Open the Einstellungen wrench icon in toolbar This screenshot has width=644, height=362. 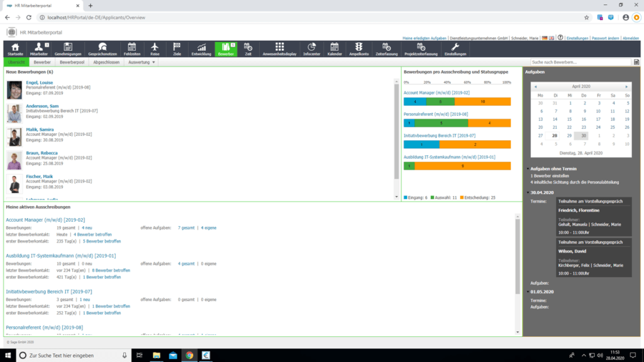pyautogui.click(x=455, y=49)
